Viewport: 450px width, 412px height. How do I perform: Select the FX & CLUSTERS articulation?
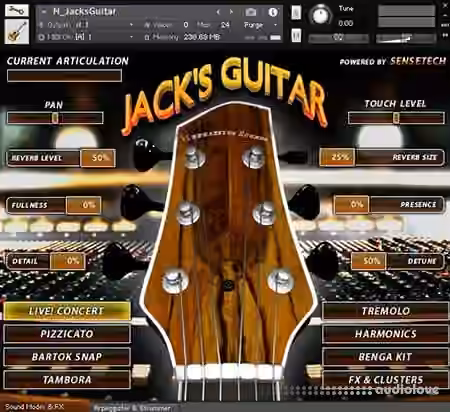tap(385, 380)
